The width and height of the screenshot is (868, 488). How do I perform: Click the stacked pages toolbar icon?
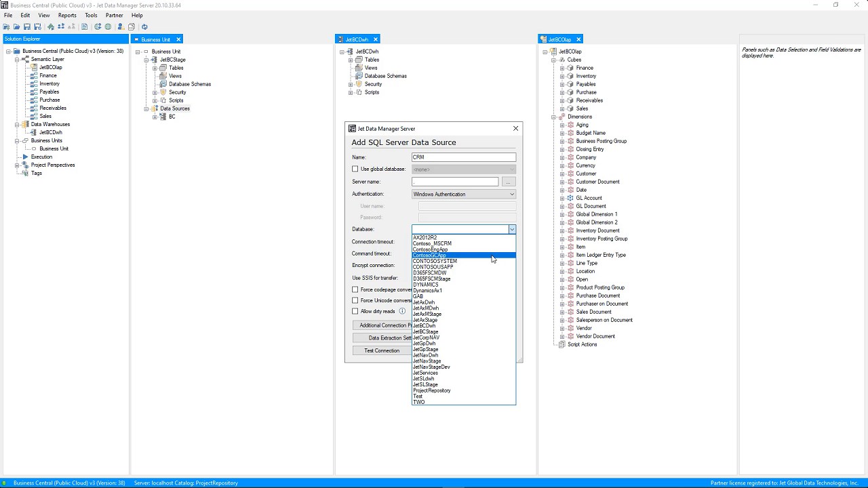point(132,27)
